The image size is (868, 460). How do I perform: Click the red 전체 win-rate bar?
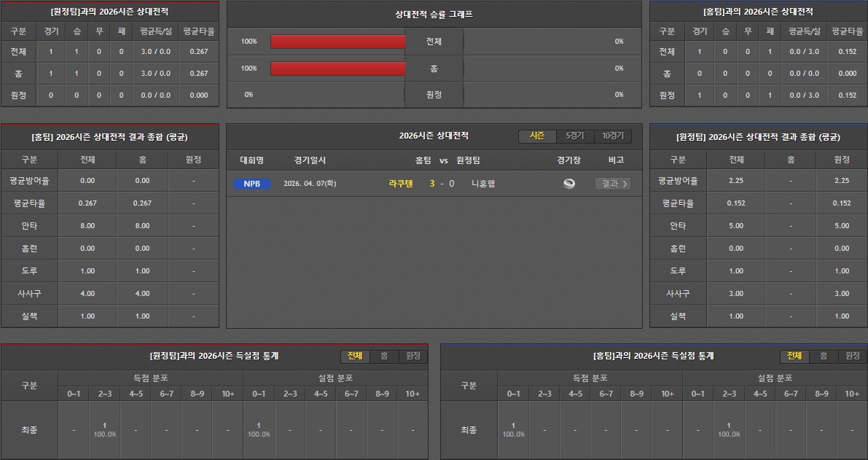tap(337, 42)
